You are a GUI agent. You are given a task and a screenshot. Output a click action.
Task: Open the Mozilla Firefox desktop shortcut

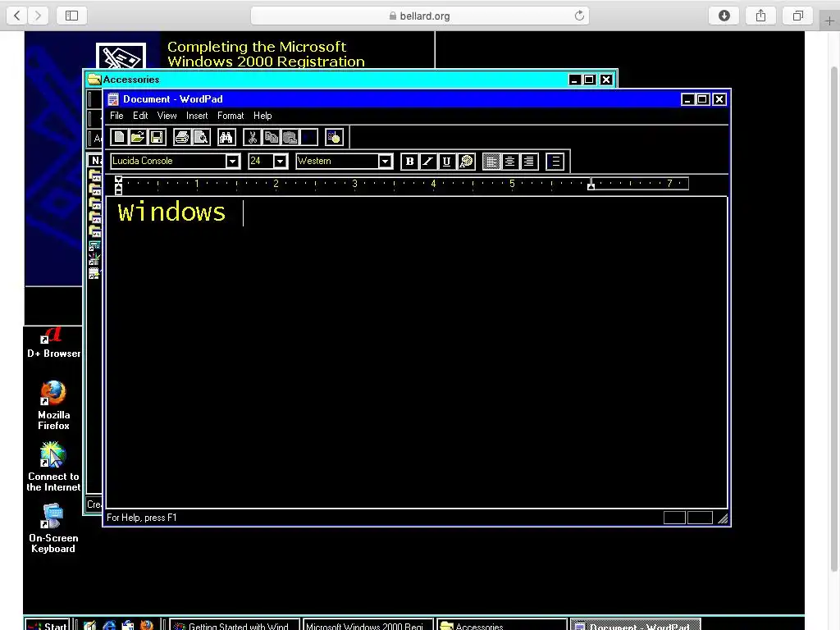click(x=53, y=405)
